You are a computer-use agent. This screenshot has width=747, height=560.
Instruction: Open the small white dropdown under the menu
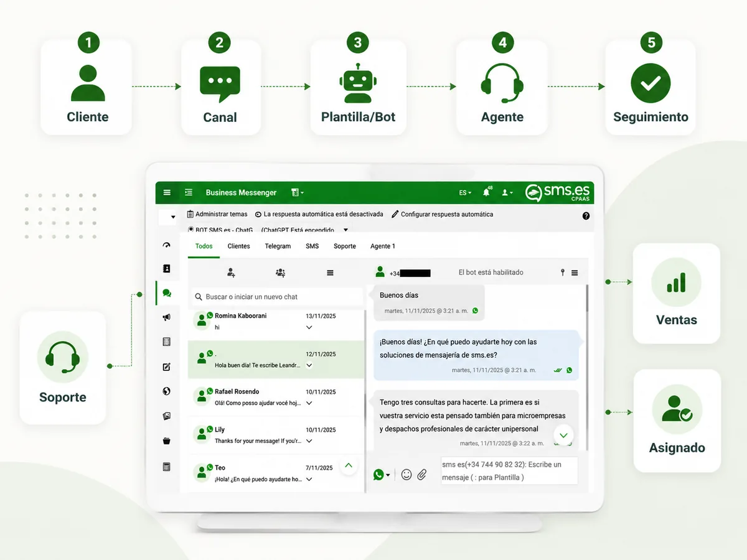167,217
